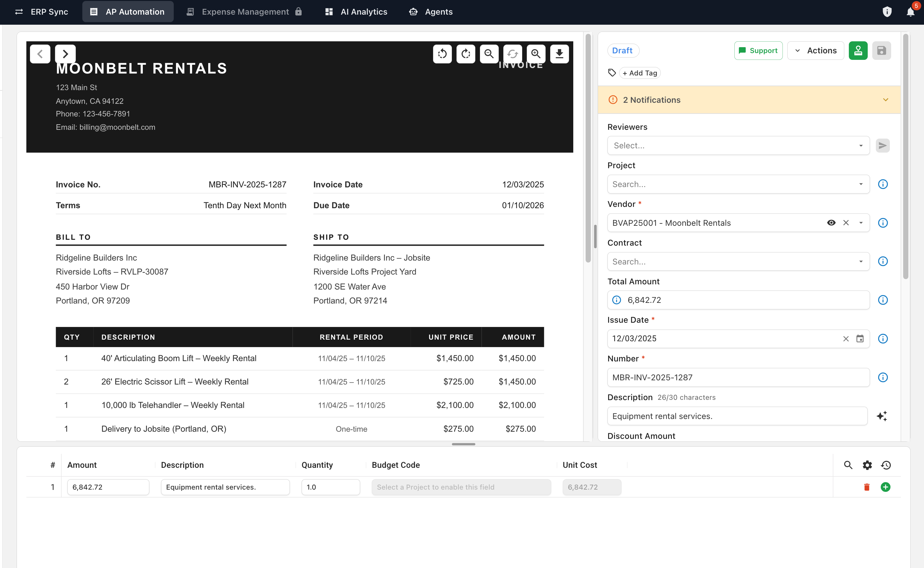Go to next document page arrow

point(65,54)
